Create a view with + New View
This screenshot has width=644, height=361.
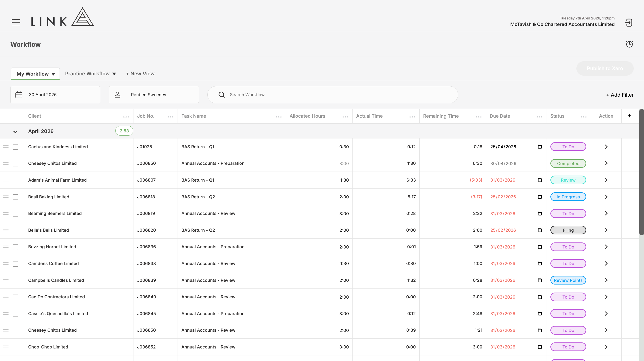140,74
